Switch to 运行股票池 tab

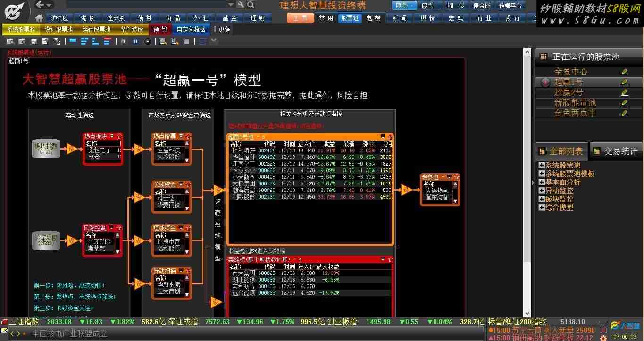click(x=96, y=29)
